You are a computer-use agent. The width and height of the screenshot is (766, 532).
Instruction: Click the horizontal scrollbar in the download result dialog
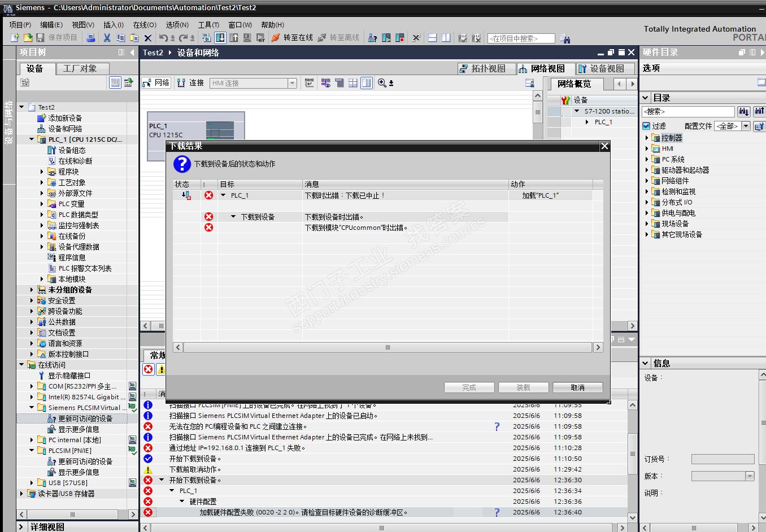[x=388, y=347]
